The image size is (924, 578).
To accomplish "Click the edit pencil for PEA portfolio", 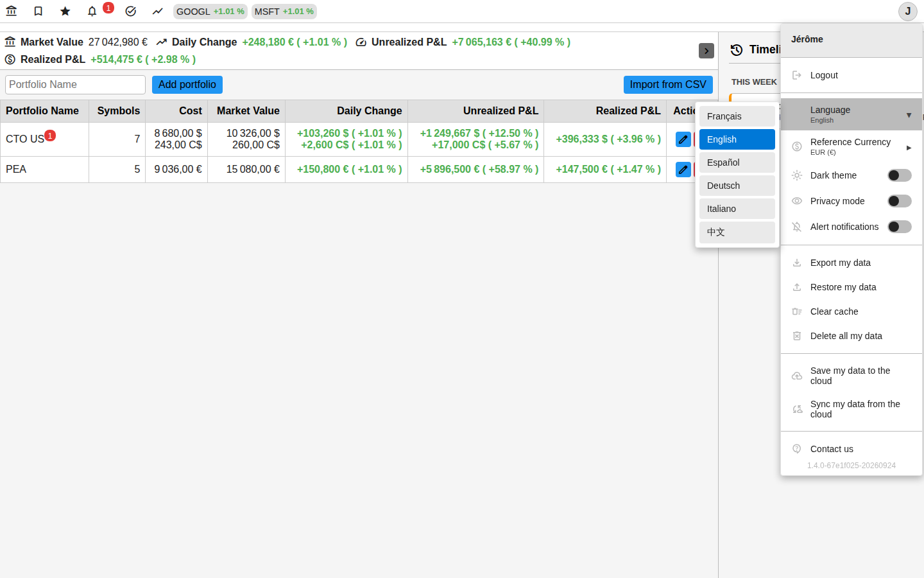I will 683,170.
